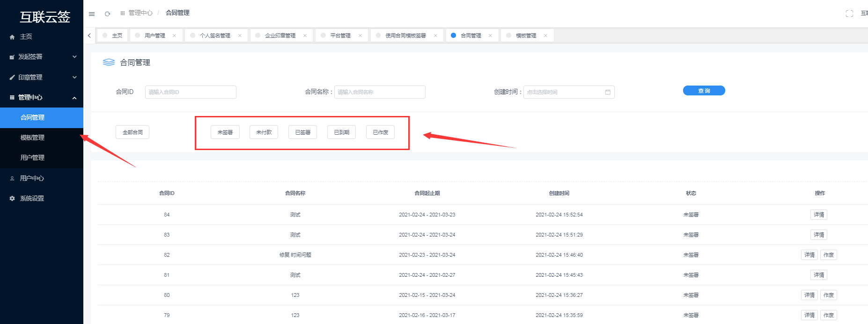
Task: Expand the 印章管理 menu chevron
Action: click(74, 78)
